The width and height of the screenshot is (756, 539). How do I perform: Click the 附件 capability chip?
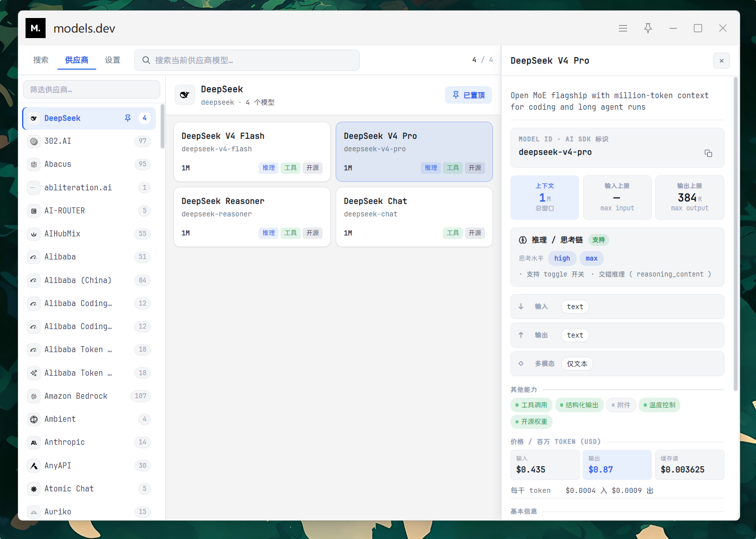[621, 405]
